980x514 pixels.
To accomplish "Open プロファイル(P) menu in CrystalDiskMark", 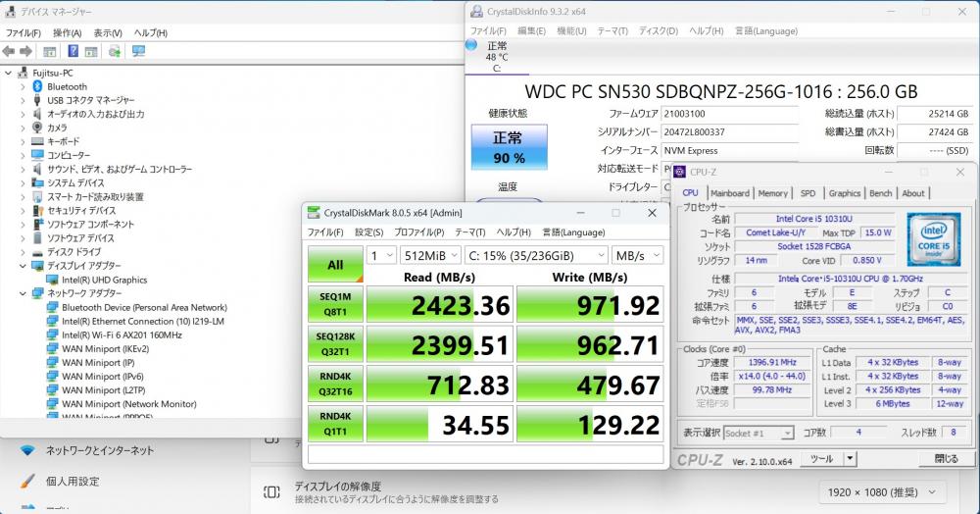I will click(x=418, y=232).
